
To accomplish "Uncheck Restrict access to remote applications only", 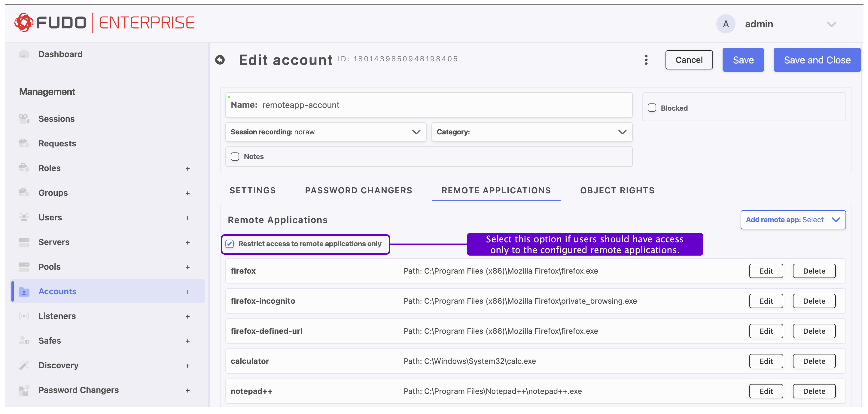I will click(230, 244).
